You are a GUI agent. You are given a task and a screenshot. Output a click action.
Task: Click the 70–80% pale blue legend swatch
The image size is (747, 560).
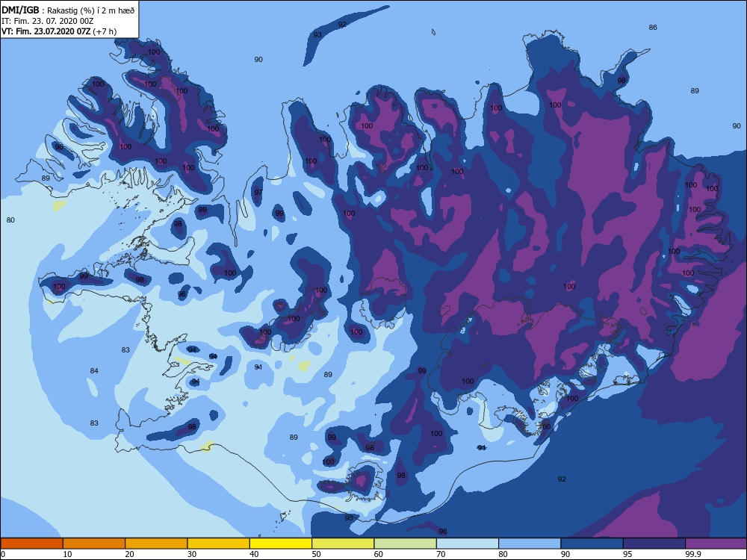[468, 544]
